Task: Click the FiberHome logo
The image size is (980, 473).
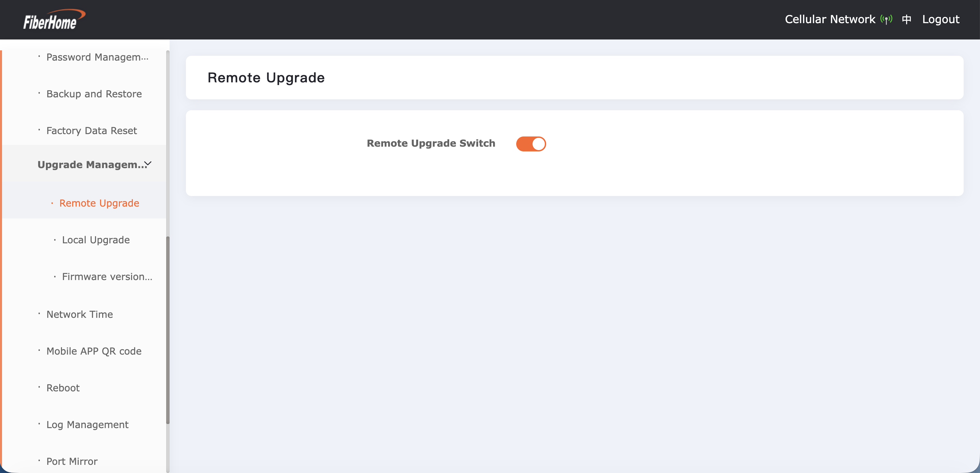Action: (x=54, y=19)
